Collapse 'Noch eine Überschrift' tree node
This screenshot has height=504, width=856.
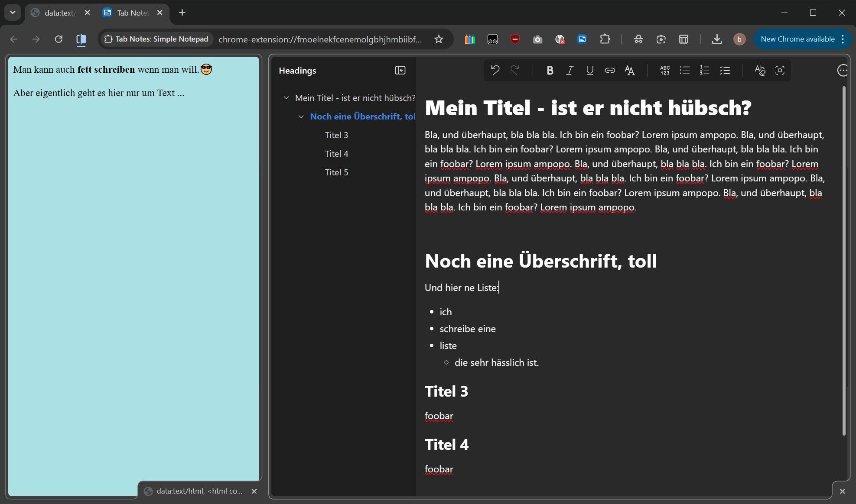point(301,116)
